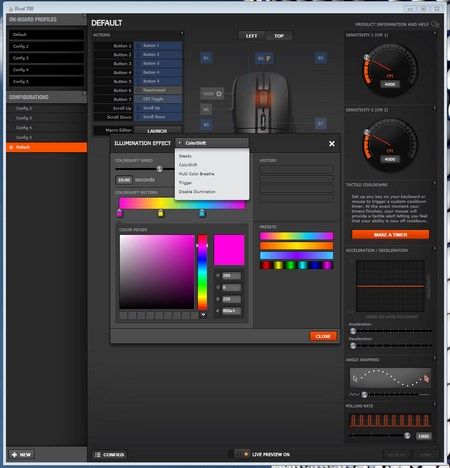450x468 pixels.
Task: Close the Illumination Effect dialog with X
Action: [x=332, y=144]
